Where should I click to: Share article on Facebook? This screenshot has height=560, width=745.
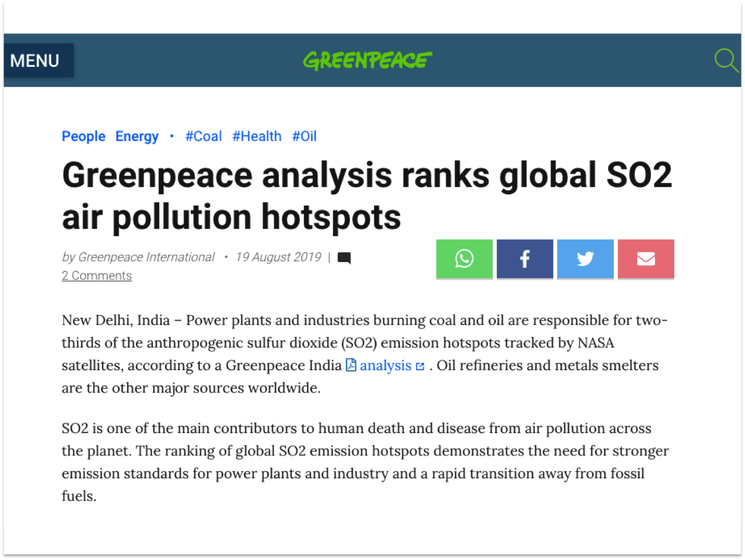(x=524, y=259)
